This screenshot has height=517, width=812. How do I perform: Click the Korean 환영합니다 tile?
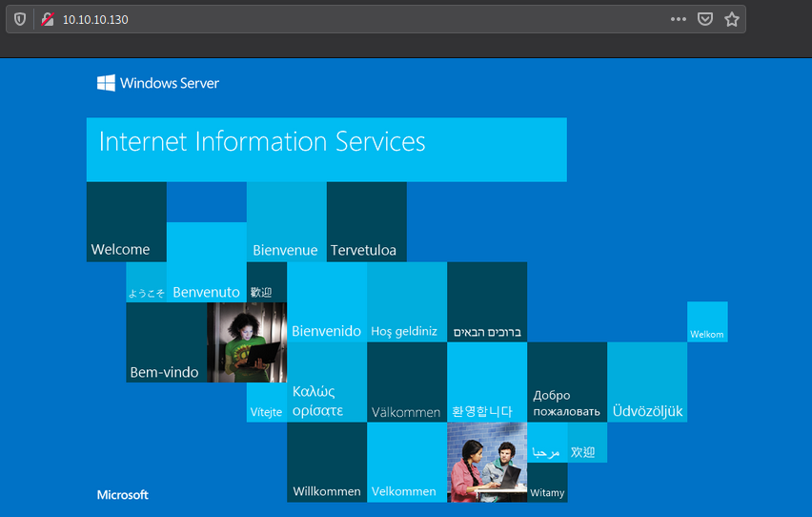(x=487, y=383)
